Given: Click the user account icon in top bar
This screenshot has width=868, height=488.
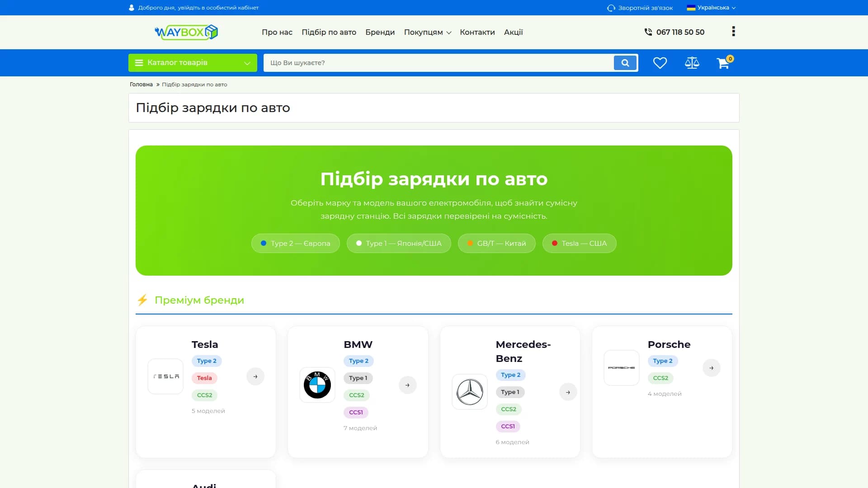Looking at the screenshot, I should click(132, 8).
